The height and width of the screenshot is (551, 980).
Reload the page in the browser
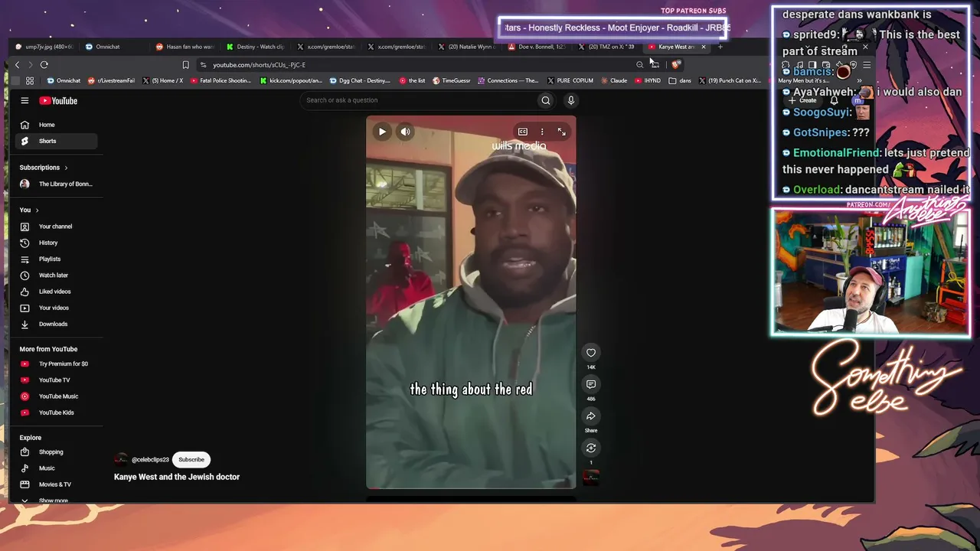point(44,65)
